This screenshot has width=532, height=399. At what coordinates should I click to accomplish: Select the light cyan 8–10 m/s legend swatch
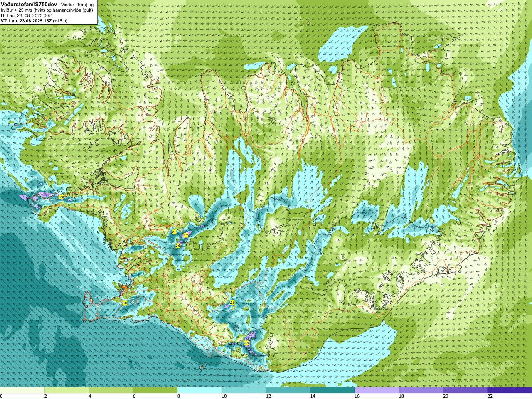pyautogui.click(x=199, y=390)
